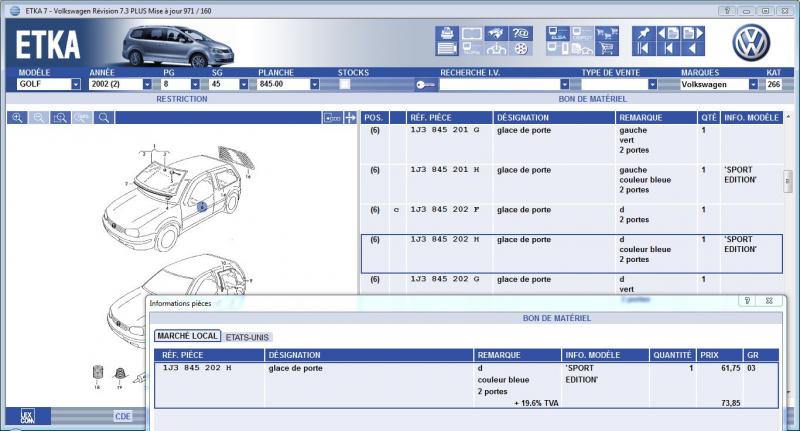Click the Volkswagen logo
The width and height of the screenshot is (800, 431).
click(751, 42)
